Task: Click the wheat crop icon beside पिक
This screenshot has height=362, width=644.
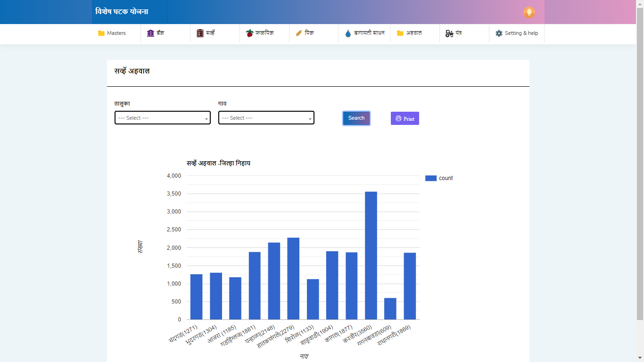Action: point(298,33)
